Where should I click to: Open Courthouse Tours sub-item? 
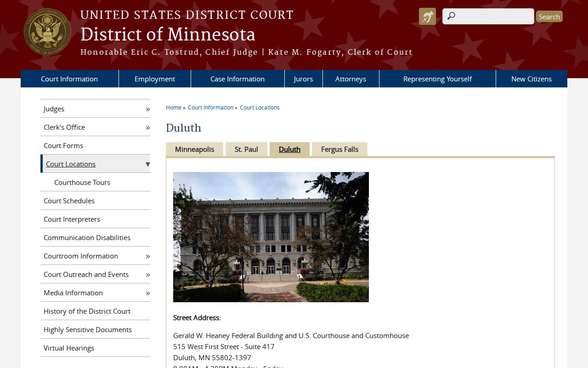coord(82,183)
